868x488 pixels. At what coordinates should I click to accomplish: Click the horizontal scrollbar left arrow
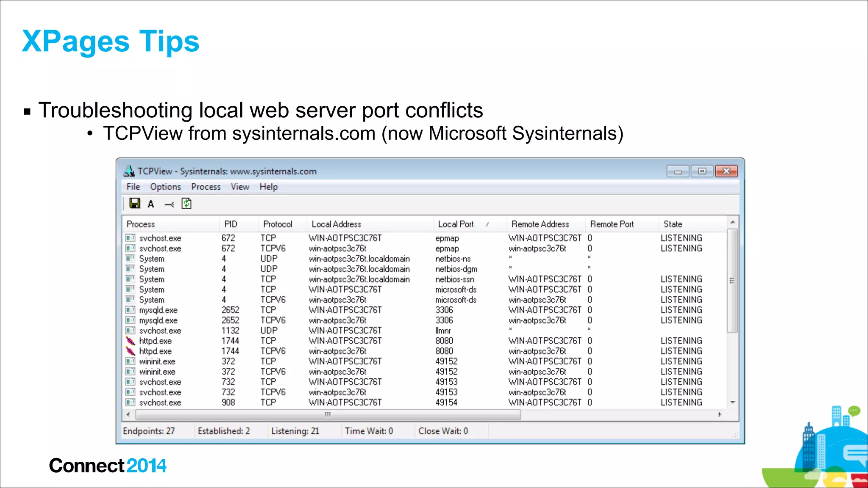[128, 414]
